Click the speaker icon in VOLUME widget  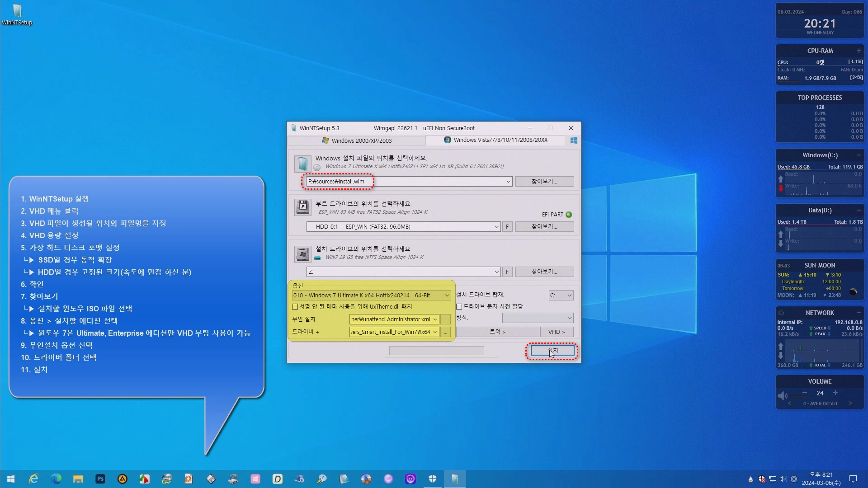[783, 396]
